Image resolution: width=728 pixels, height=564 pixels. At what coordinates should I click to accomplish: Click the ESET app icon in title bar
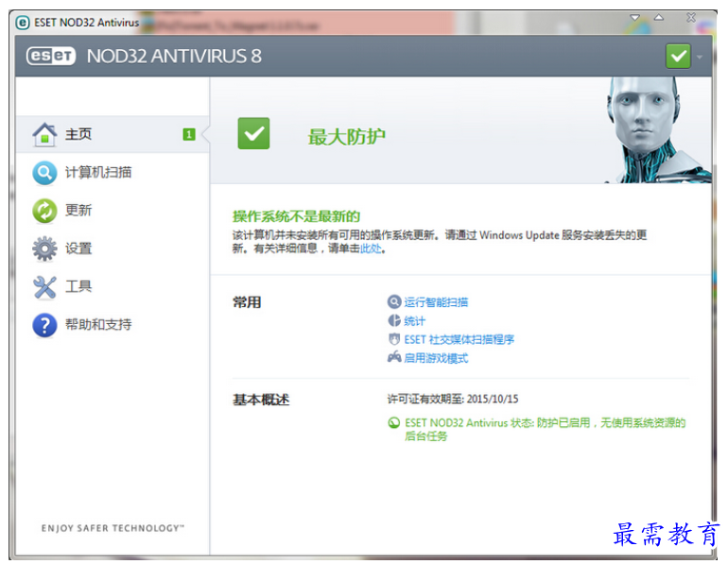(x=23, y=23)
